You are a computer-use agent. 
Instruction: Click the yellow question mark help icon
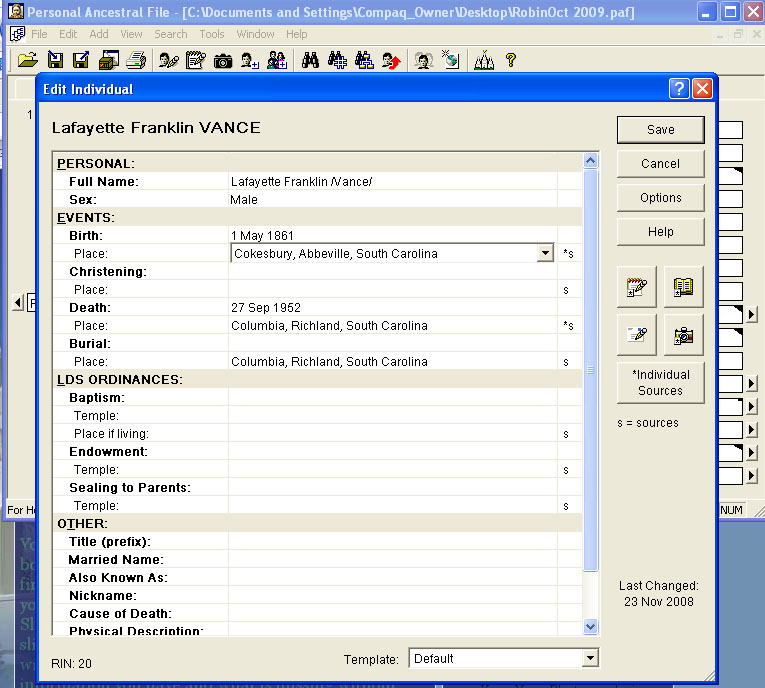click(511, 60)
